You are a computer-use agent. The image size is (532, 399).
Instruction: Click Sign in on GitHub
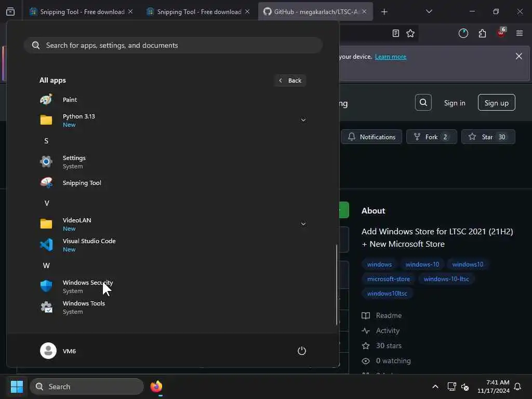click(x=455, y=103)
